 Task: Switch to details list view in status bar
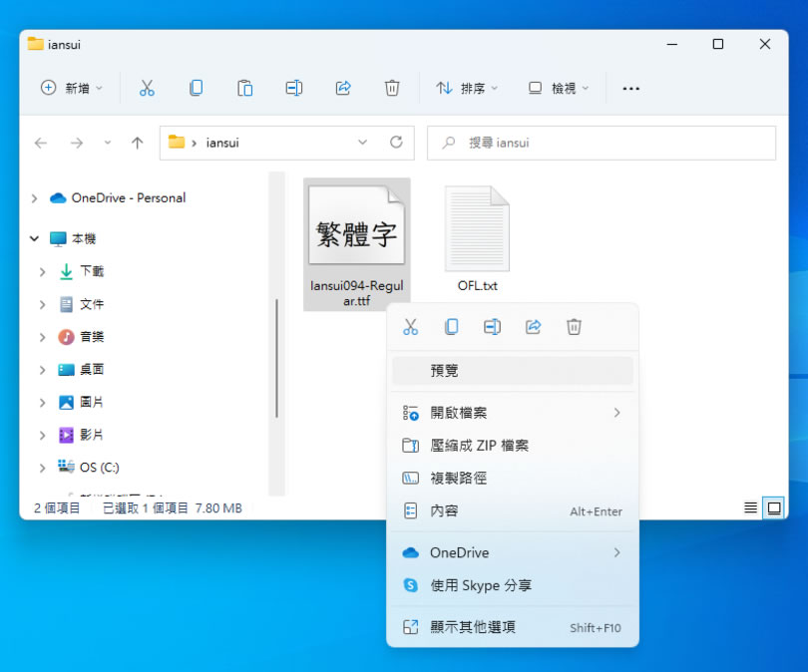(x=750, y=507)
